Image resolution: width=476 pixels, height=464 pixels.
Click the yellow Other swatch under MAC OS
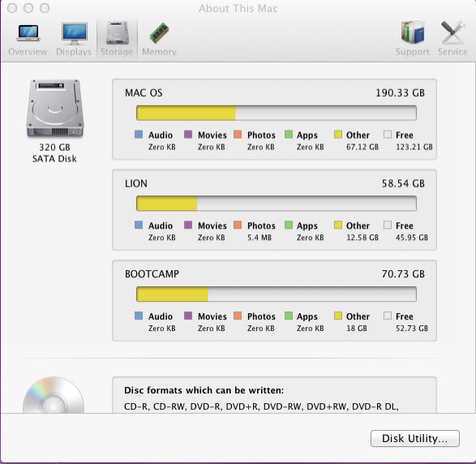tap(338, 134)
